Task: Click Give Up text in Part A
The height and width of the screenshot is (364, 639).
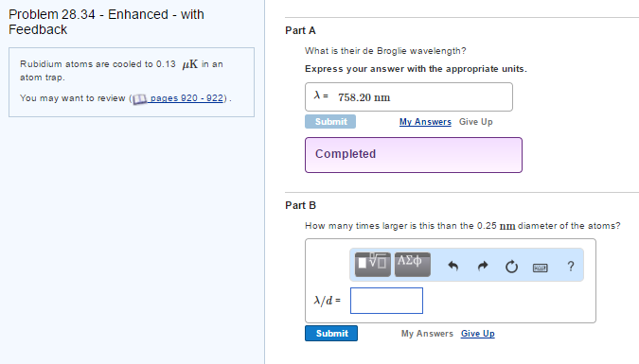Action: click(x=475, y=122)
